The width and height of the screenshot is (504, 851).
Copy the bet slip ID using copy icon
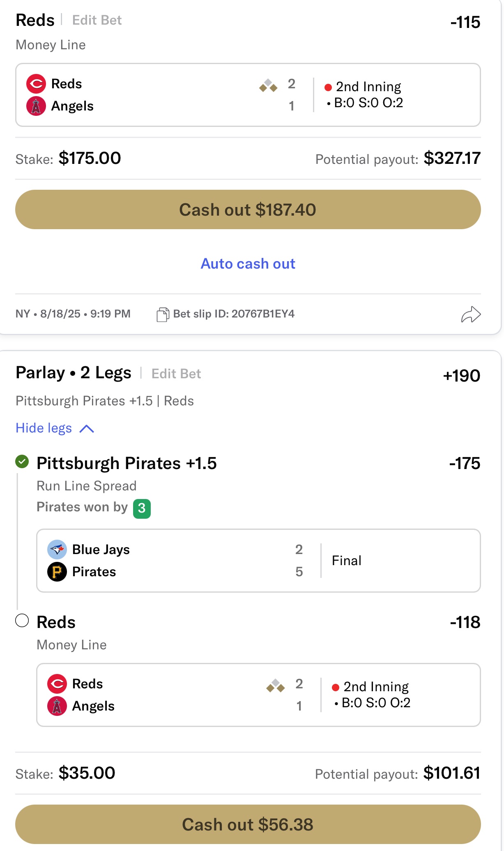click(x=163, y=315)
